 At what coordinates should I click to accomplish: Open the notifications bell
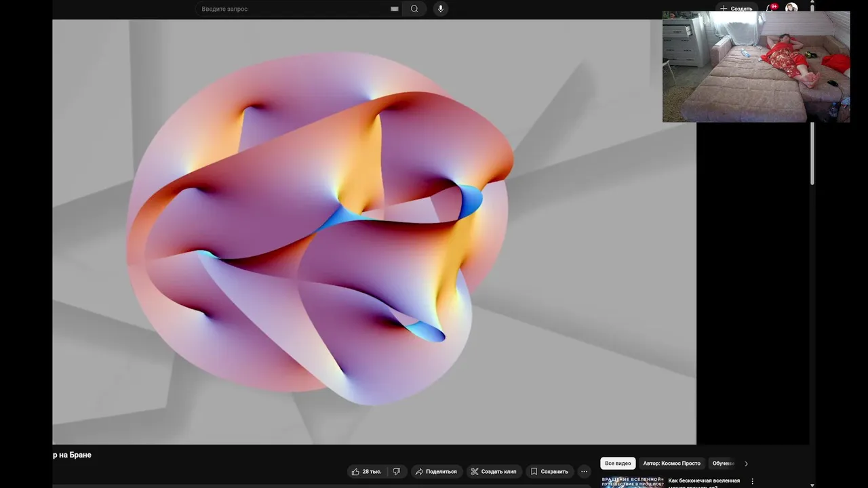771,8
